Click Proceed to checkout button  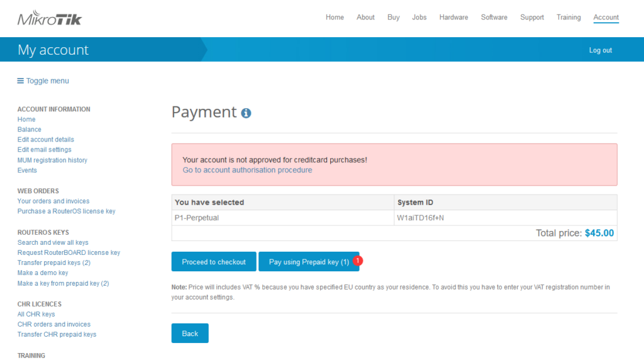pyautogui.click(x=214, y=262)
